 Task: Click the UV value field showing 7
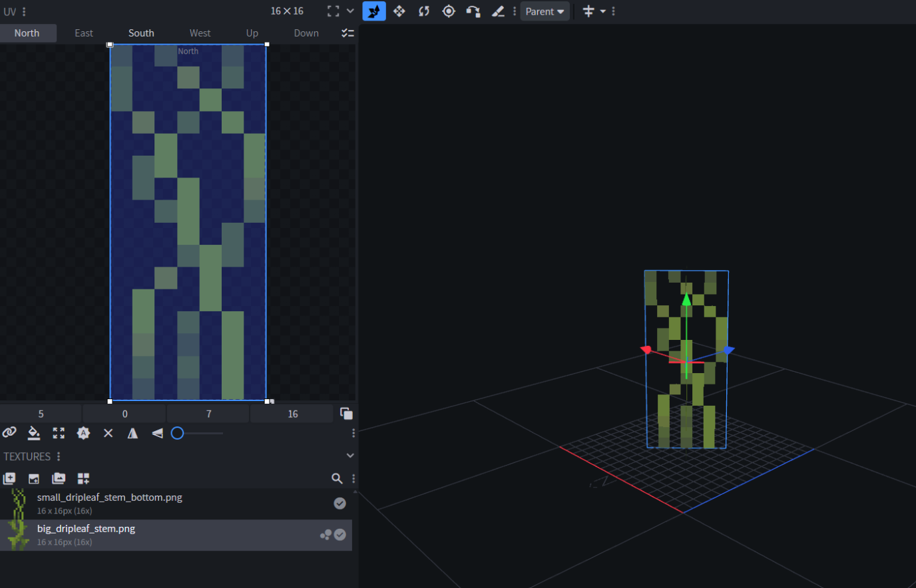coord(208,414)
